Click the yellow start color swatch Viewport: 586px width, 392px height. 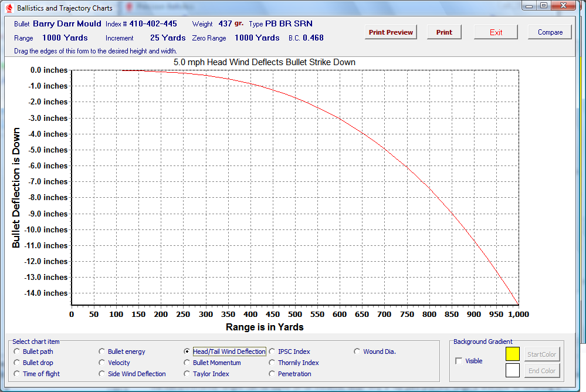512,354
